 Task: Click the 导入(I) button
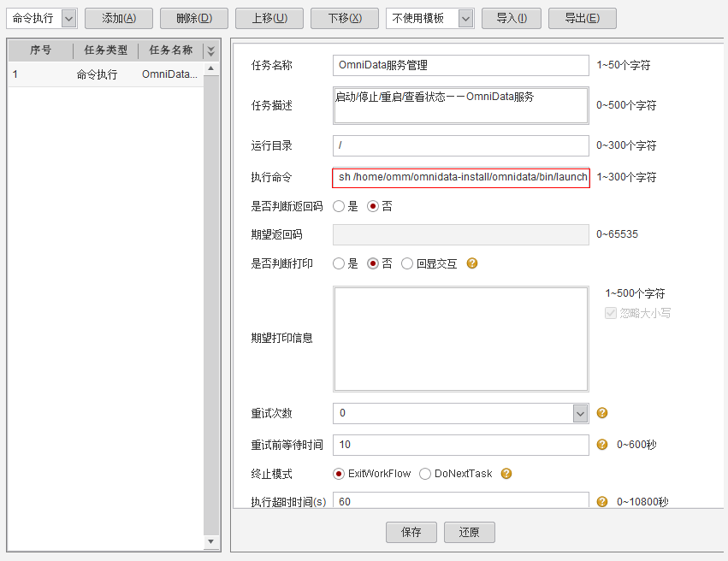[512, 19]
